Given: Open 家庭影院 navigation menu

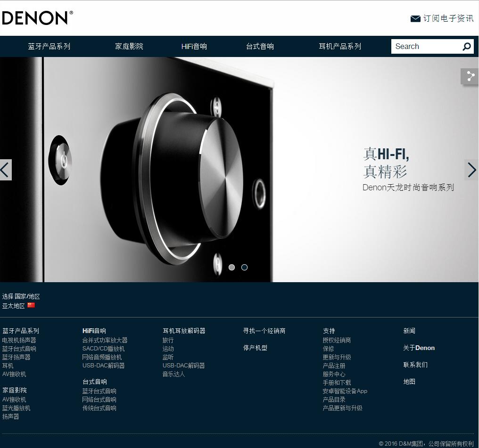Looking at the screenshot, I should [x=129, y=46].
